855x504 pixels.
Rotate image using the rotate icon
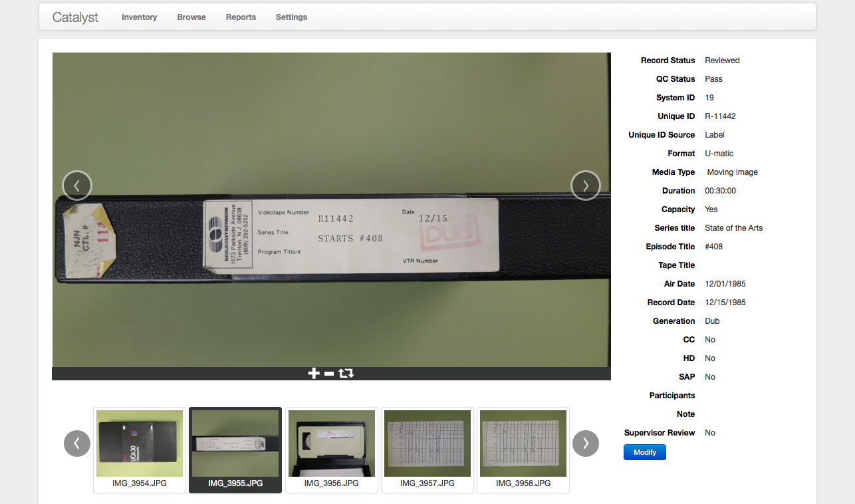[x=346, y=374]
